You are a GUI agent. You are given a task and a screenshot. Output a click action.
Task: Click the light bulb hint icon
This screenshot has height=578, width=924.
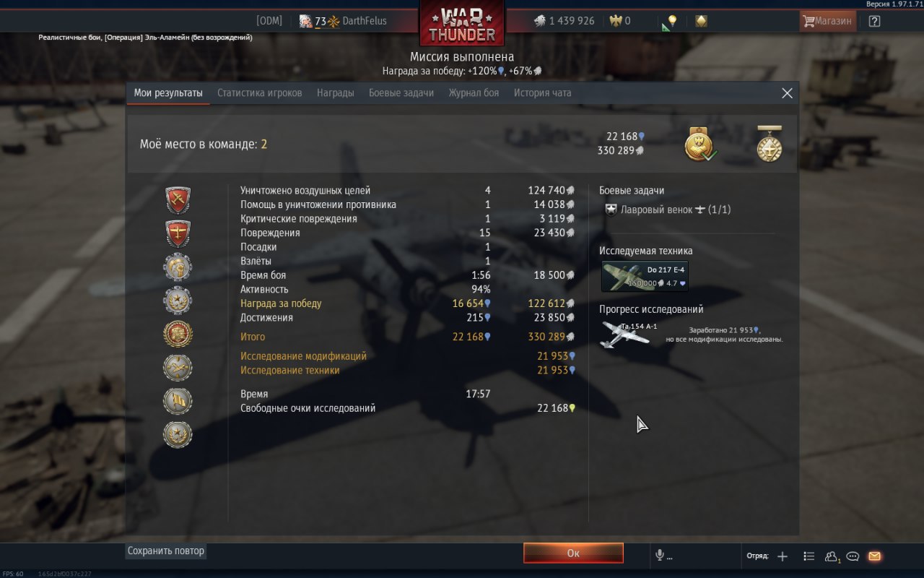pos(672,21)
